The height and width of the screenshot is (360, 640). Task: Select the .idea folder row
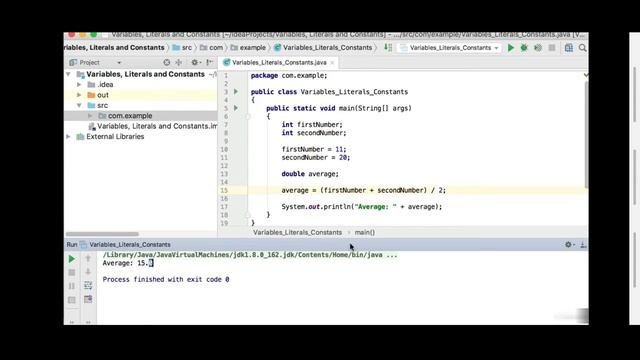(x=140, y=84)
